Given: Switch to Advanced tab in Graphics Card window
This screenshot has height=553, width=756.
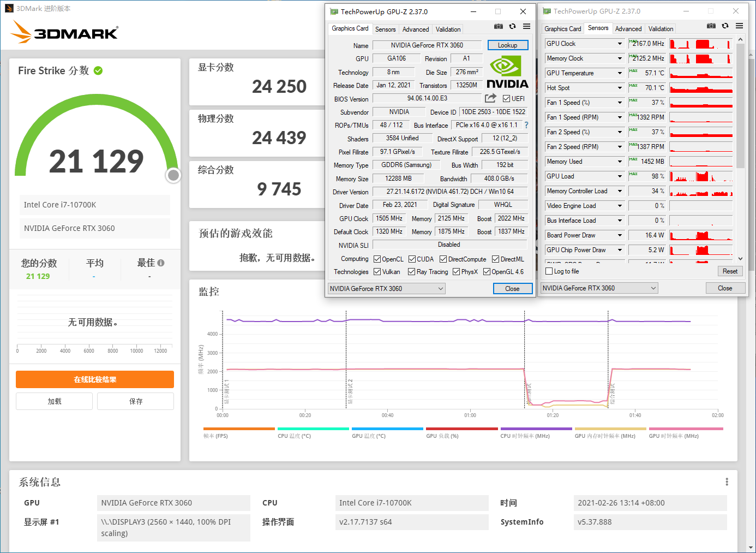Looking at the screenshot, I should coord(416,29).
